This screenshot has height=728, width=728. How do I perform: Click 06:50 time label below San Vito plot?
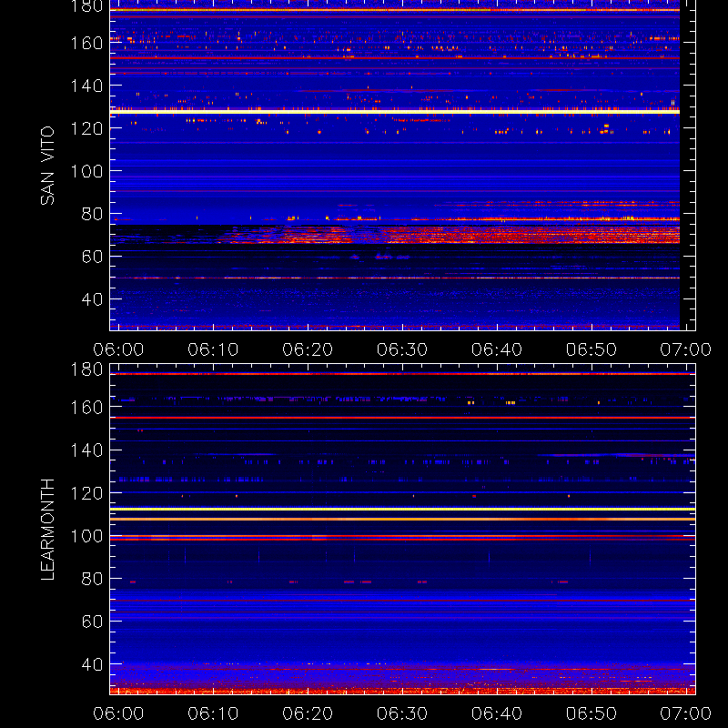[591, 349]
